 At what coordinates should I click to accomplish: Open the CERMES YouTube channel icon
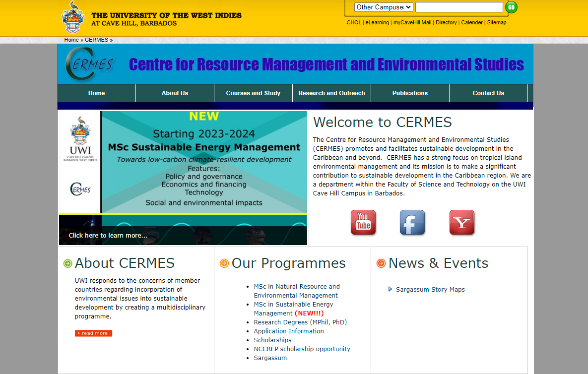(x=363, y=222)
